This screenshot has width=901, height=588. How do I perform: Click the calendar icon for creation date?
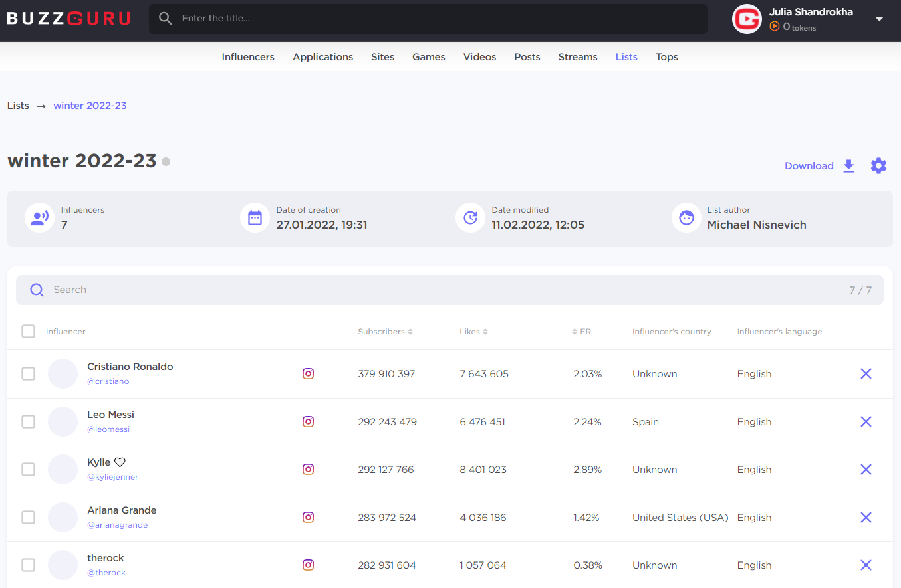[255, 218]
